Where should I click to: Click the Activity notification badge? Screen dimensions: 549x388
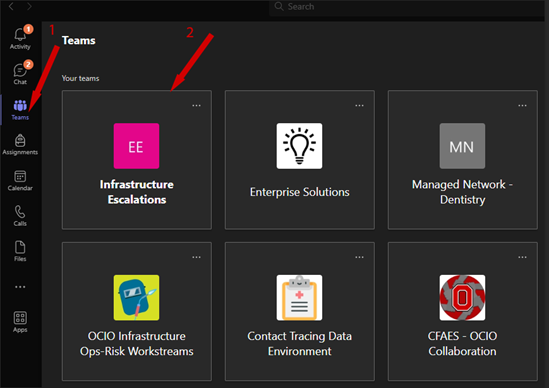pyautogui.click(x=28, y=29)
